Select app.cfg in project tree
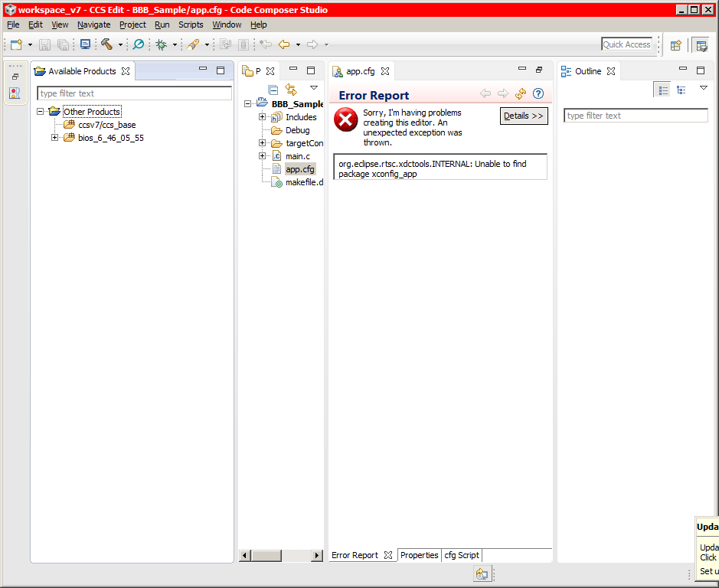The width and height of the screenshot is (719, 588). pyautogui.click(x=300, y=169)
